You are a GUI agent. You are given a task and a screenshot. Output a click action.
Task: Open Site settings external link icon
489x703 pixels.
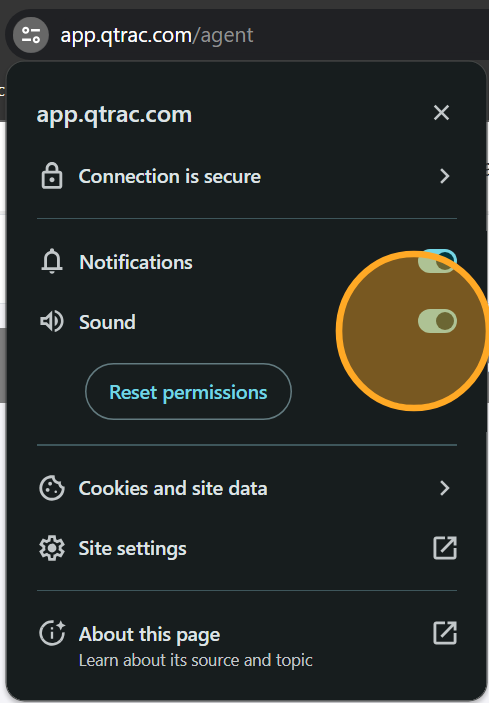pos(445,548)
